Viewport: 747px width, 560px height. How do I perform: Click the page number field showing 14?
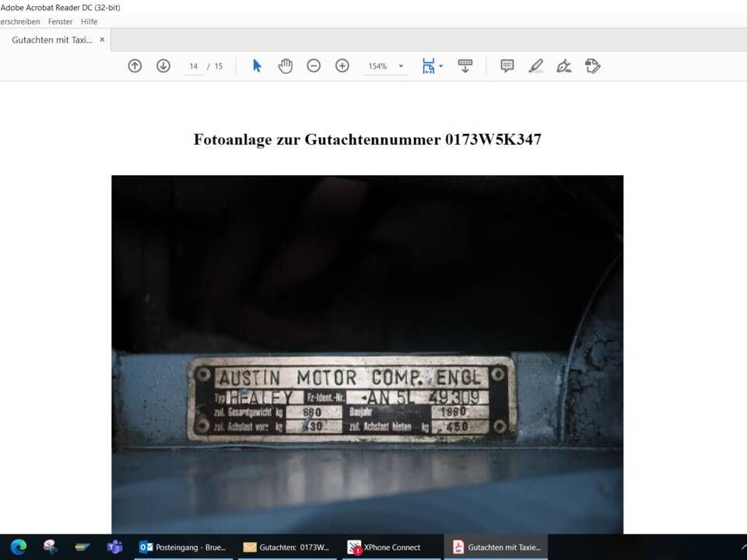click(x=194, y=66)
